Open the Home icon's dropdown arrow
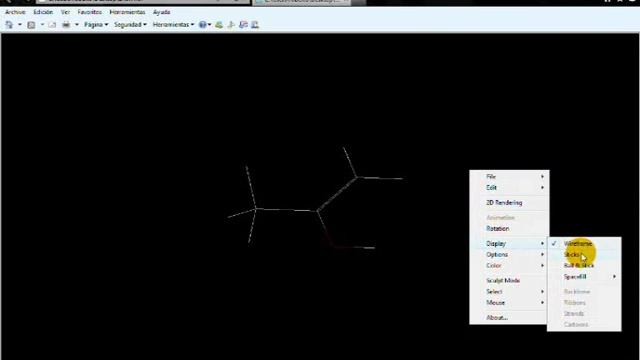Viewport: 640px width, 360px height. point(19,25)
